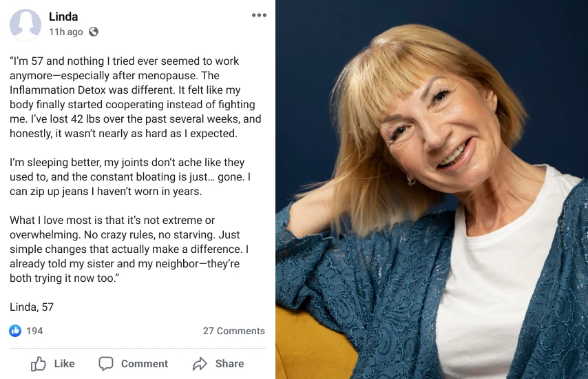The width and height of the screenshot is (588, 379).
Task: Click the globe public audience icon
Action: (x=94, y=32)
